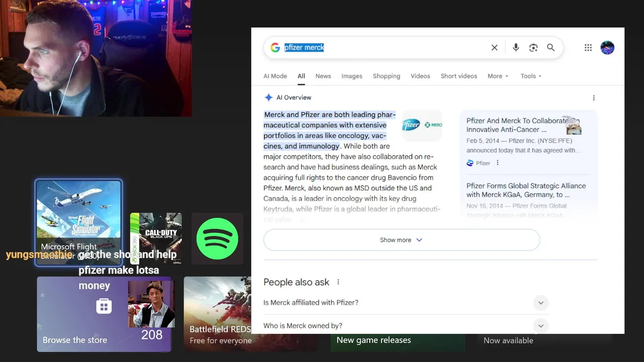Image resolution: width=644 pixels, height=362 pixels.
Task: Open 'Pfizer Forms Global Strategic Alliance' link
Action: pos(526,190)
